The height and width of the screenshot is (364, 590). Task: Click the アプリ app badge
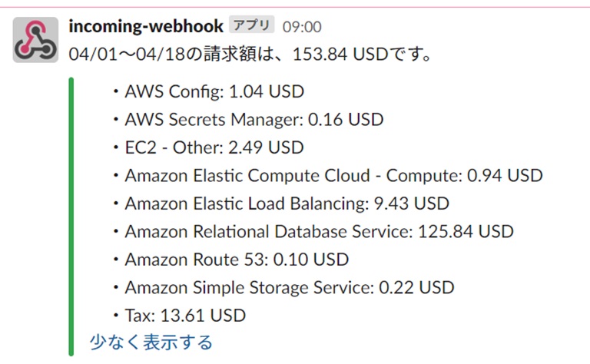[x=252, y=25]
